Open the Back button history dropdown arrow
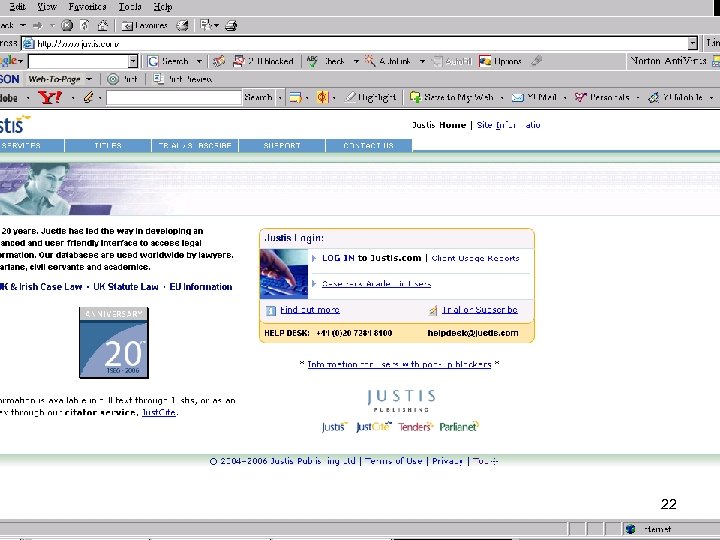 [22, 25]
